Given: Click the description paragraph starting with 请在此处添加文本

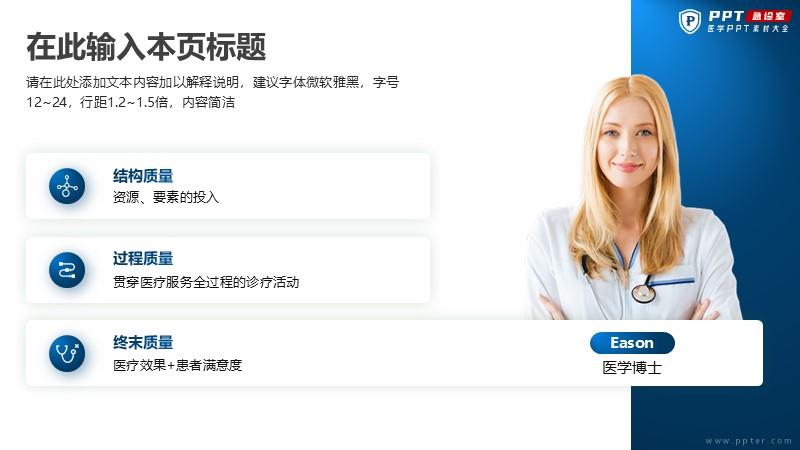Looking at the screenshot, I should (x=212, y=92).
